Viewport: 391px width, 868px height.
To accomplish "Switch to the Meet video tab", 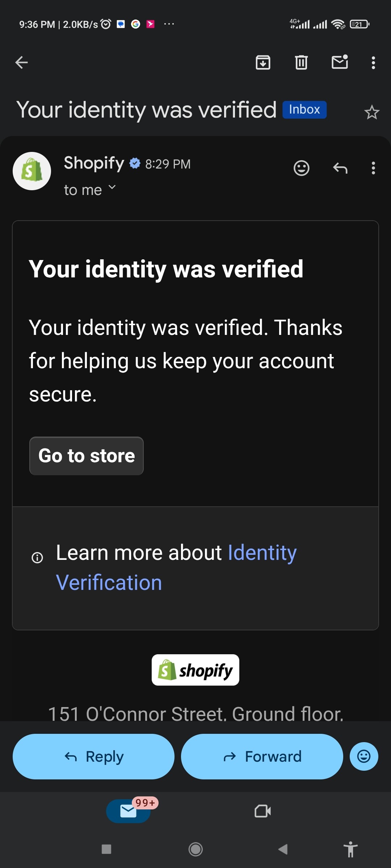I will [x=262, y=811].
